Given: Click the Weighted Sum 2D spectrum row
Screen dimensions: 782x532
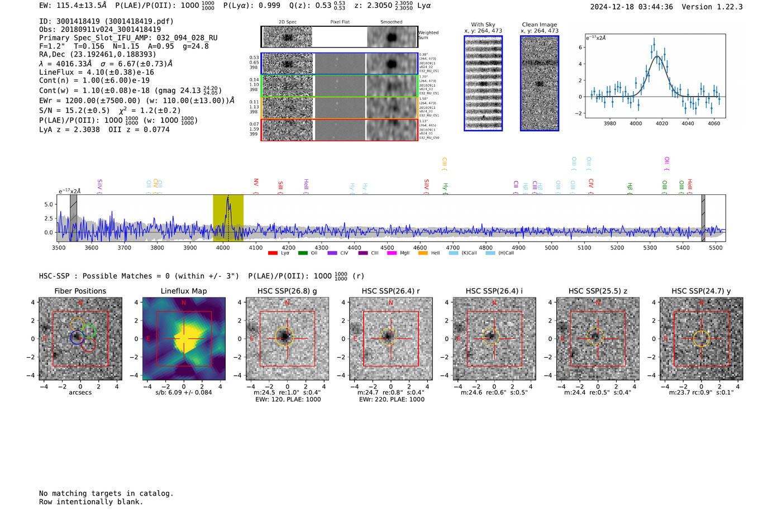Looking at the screenshot, I should coord(339,37).
